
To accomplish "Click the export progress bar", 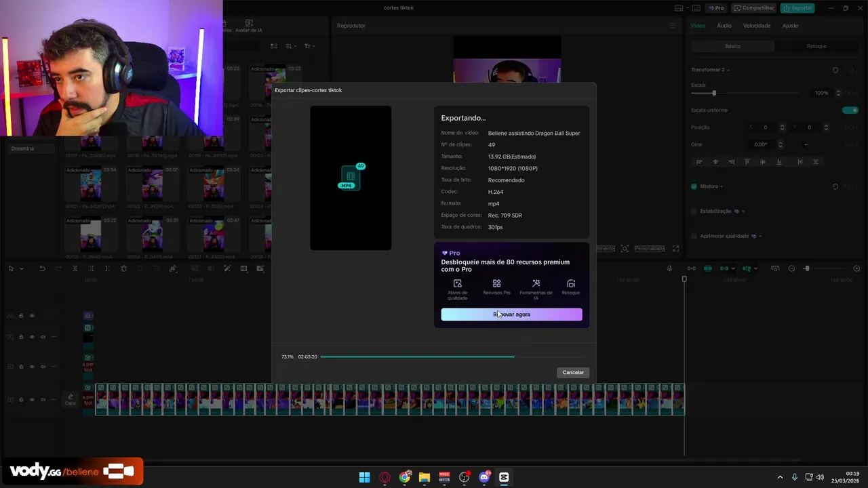I will 453,357.
